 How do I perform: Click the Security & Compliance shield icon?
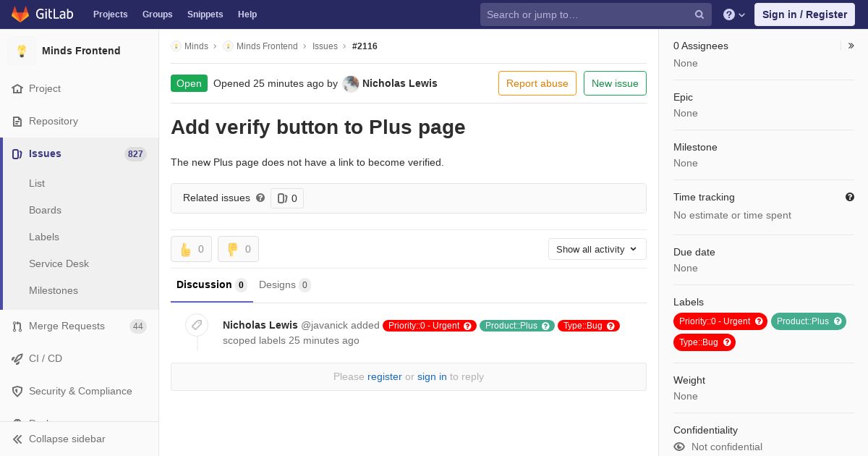pos(17,391)
